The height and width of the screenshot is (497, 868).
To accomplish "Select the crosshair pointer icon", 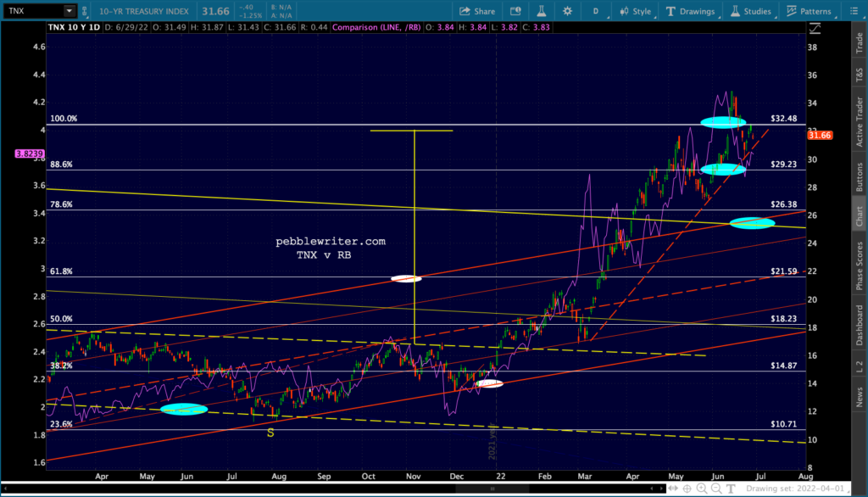I will pyautogui.click(x=687, y=489).
